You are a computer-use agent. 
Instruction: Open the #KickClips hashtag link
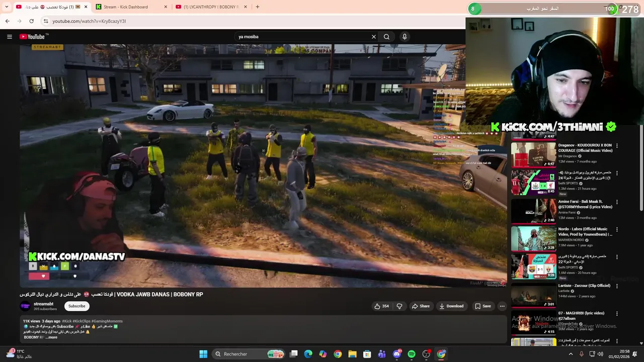pos(81,321)
